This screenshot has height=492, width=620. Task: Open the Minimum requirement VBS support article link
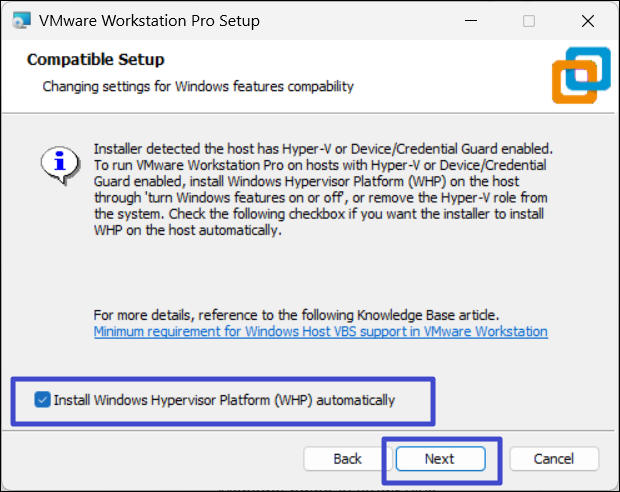(320, 331)
